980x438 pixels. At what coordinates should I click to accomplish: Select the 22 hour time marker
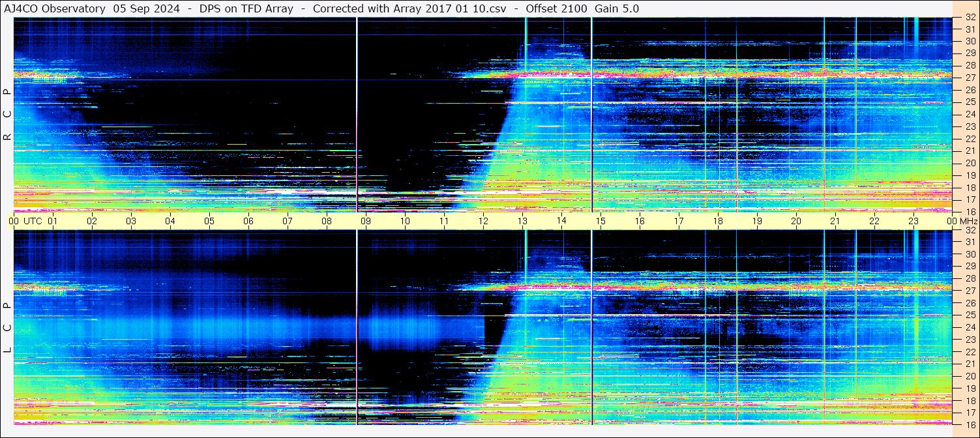874,221
